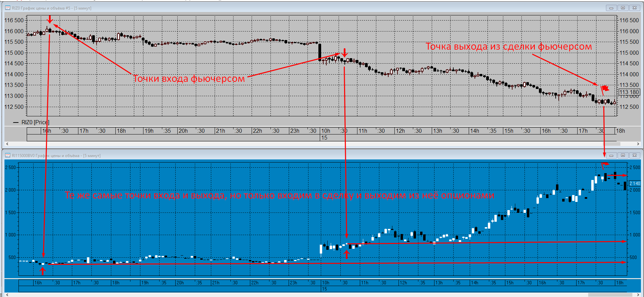Click '116 500' on the RIZ0 left price axis
The width and height of the screenshot is (644, 297).
(x=14, y=20)
